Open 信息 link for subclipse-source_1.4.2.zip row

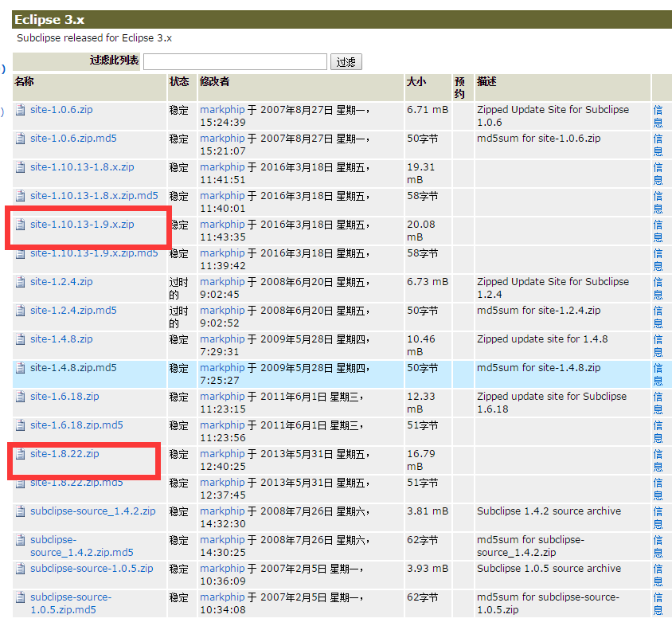pos(658,518)
